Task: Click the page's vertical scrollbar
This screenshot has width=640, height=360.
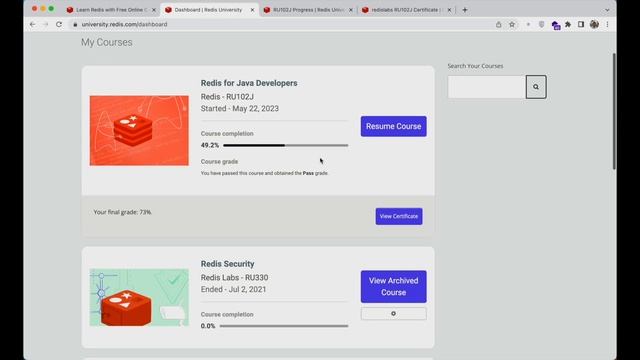Action: pyautogui.click(x=614, y=111)
